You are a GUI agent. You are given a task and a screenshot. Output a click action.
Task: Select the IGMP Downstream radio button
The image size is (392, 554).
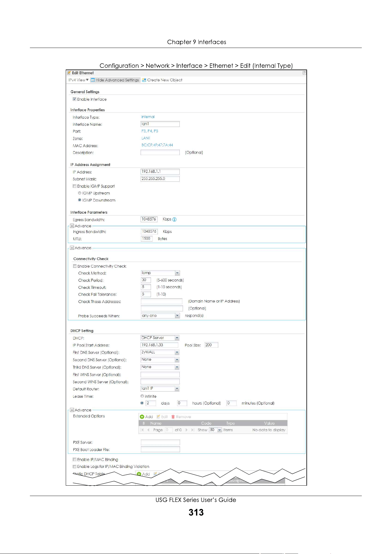pyautogui.click(x=80, y=200)
